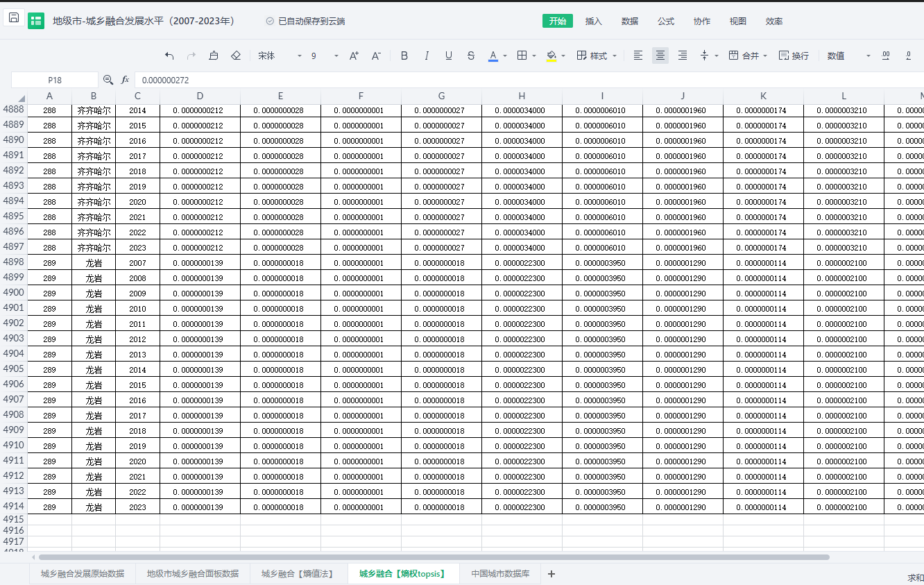The image size is (924, 585).
Task: Open the 合并 merge dropdown arrow
Action: 765,56
